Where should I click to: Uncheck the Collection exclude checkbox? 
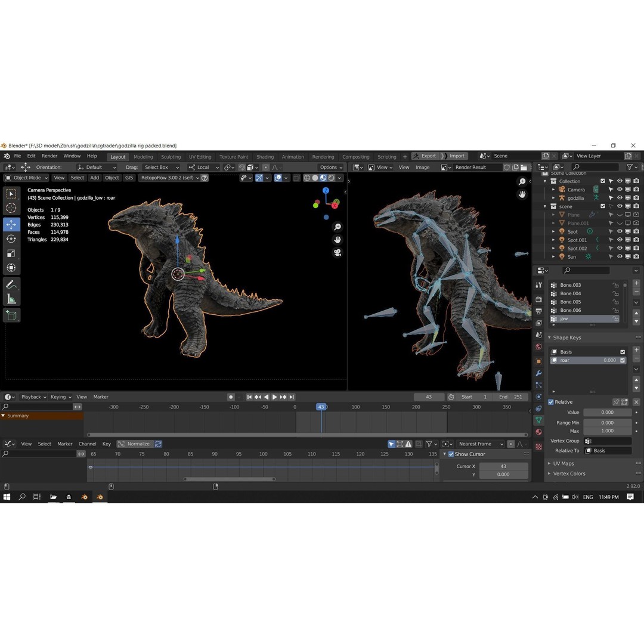pos(602,181)
